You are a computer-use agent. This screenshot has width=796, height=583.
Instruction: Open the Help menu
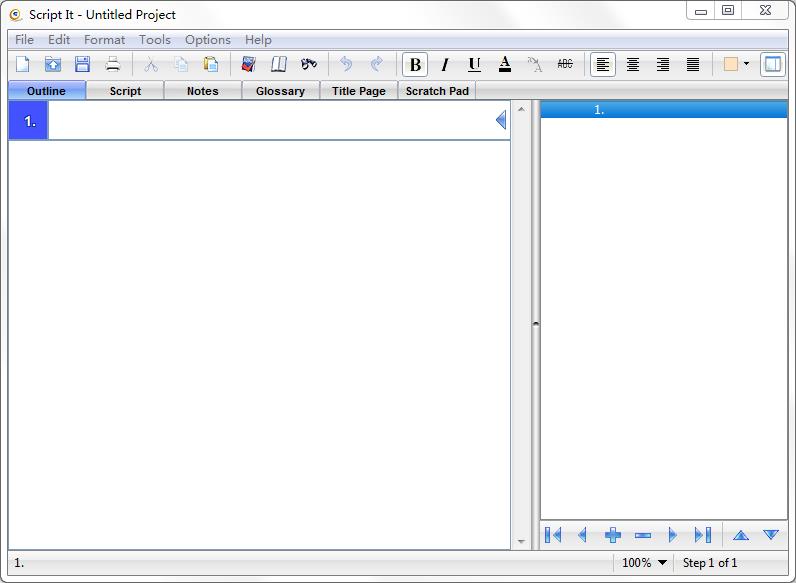[258, 40]
